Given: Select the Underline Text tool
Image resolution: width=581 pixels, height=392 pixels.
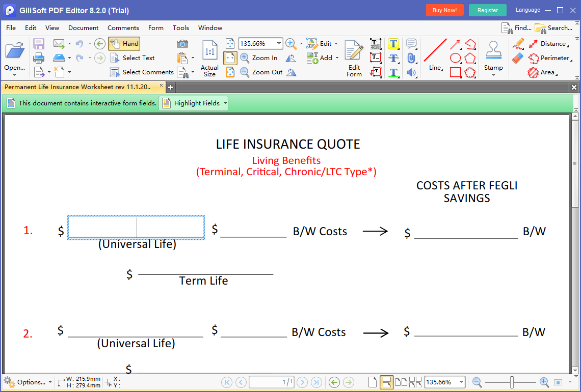Looking at the screenshot, I should point(393,72).
